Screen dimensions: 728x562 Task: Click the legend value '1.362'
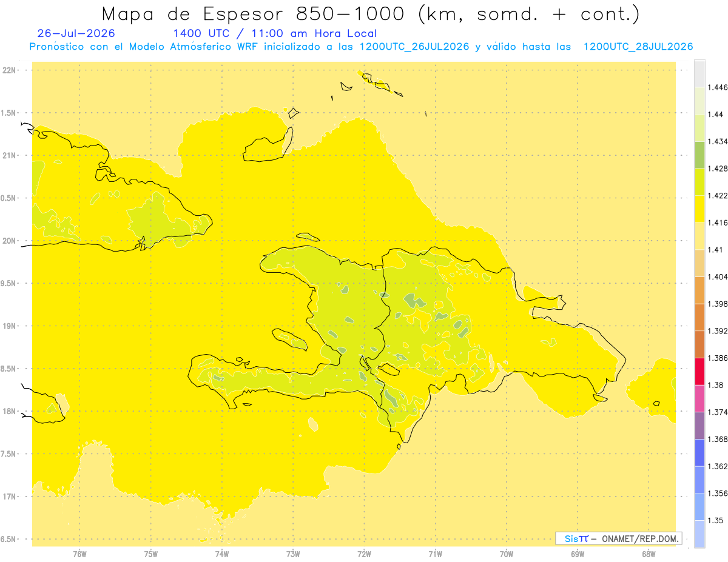click(x=719, y=466)
